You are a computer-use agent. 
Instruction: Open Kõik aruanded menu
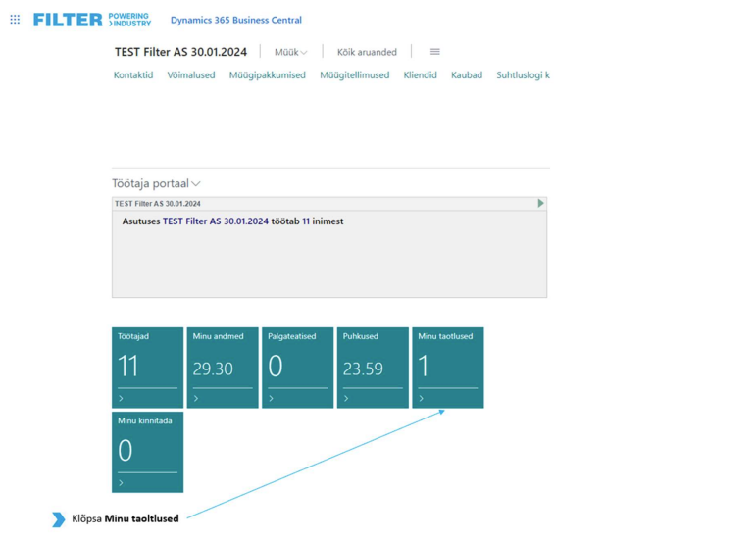(x=367, y=52)
